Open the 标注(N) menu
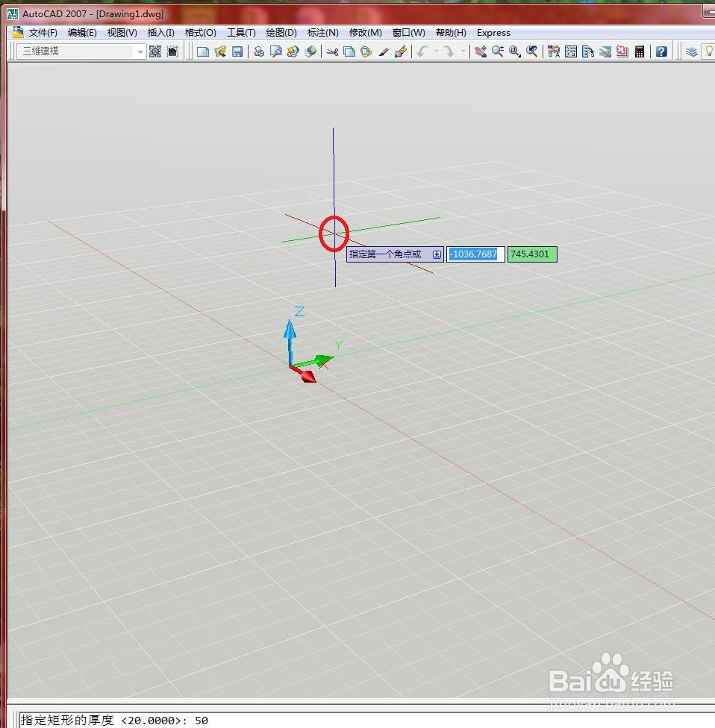The image size is (715, 728). [322, 33]
